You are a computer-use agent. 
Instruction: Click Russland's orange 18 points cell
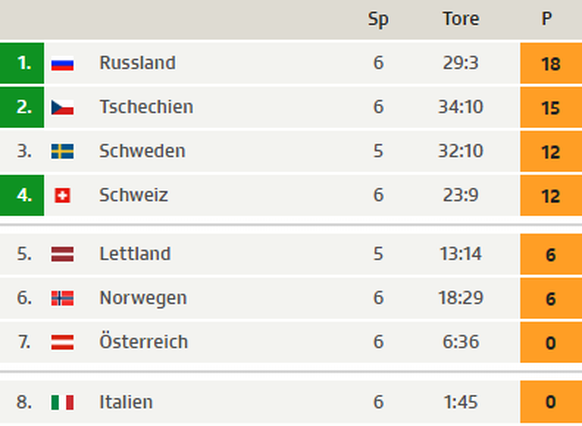click(x=551, y=63)
